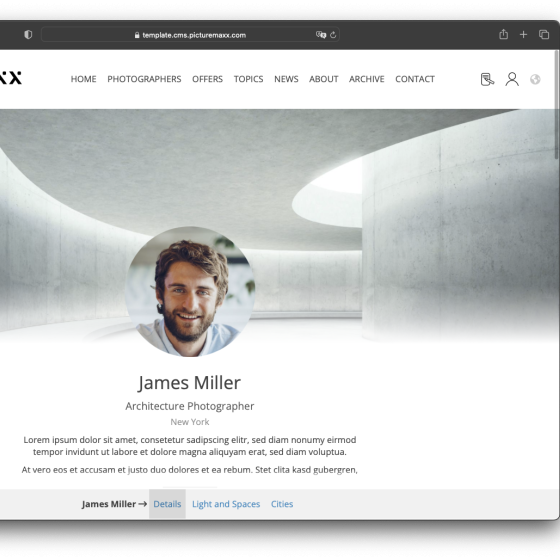Click the New York location text
This screenshot has width=560, height=560.
190,422
